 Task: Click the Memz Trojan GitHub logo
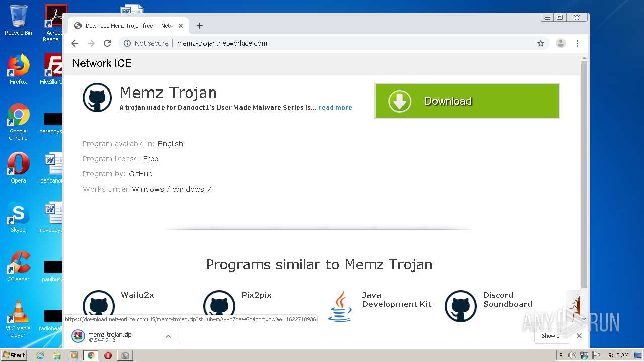(97, 98)
